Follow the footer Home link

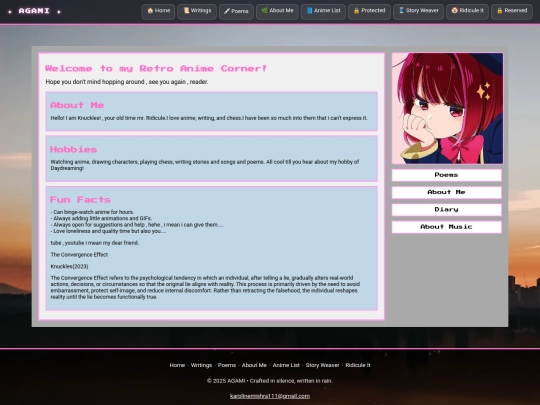pyautogui.click(x=177, y=365)
